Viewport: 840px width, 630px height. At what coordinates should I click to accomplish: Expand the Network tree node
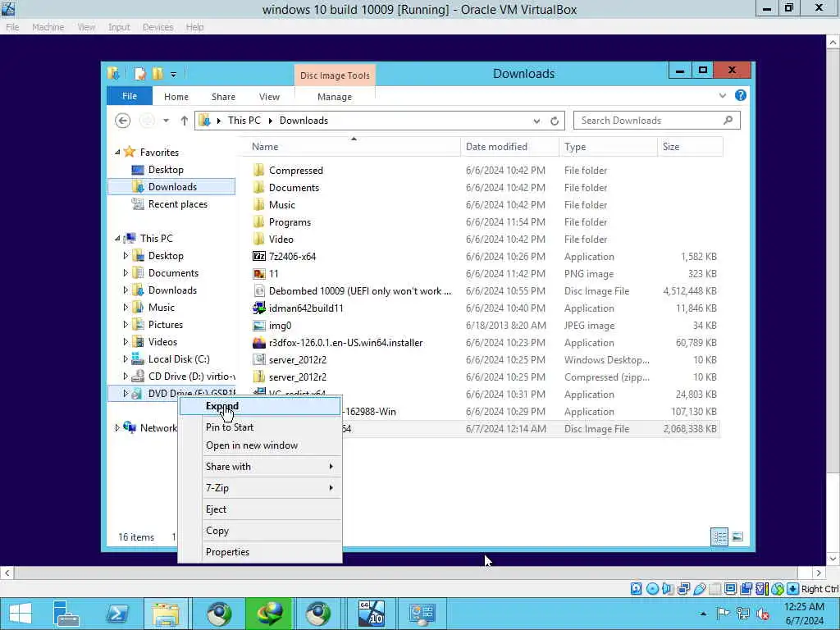coord(117,427)
